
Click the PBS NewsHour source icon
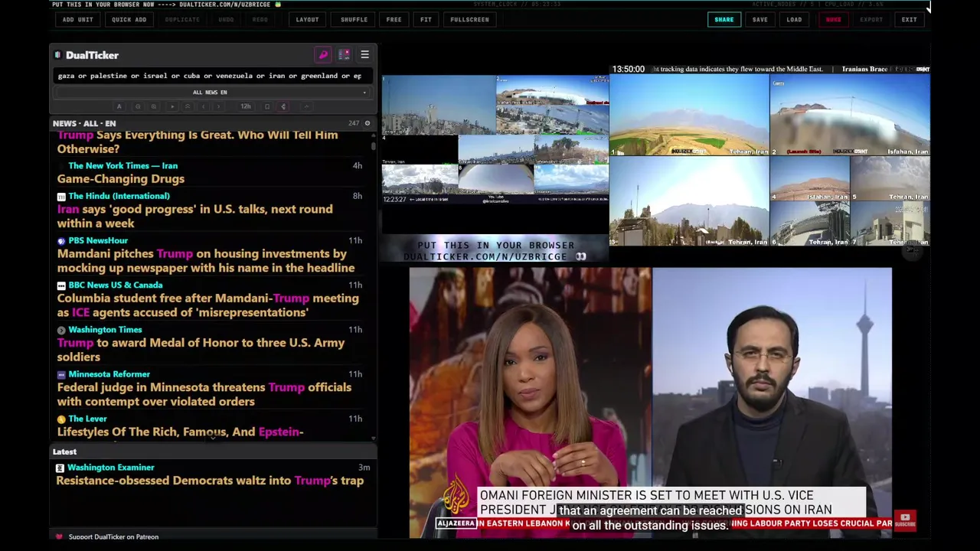coord(61,240)
